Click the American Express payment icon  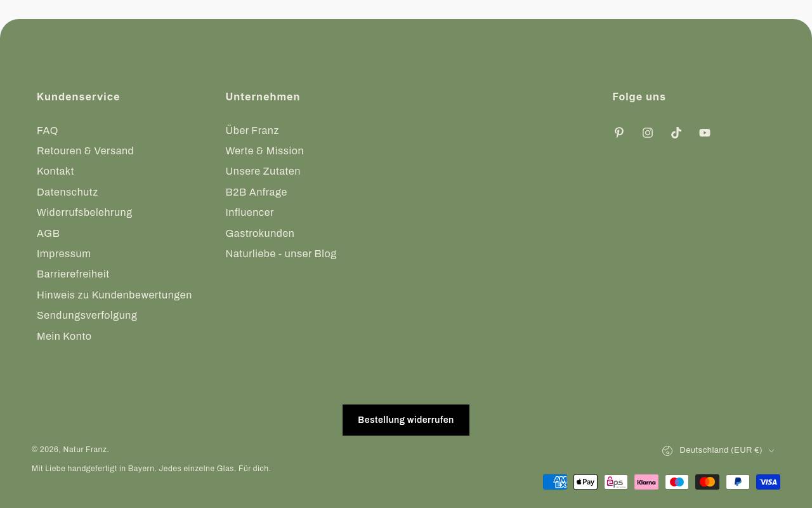coord(555,482)
